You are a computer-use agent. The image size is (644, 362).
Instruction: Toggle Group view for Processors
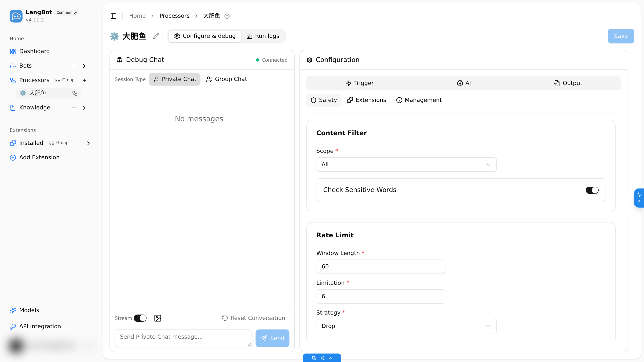pyautogui.click(x=65, y=80)
